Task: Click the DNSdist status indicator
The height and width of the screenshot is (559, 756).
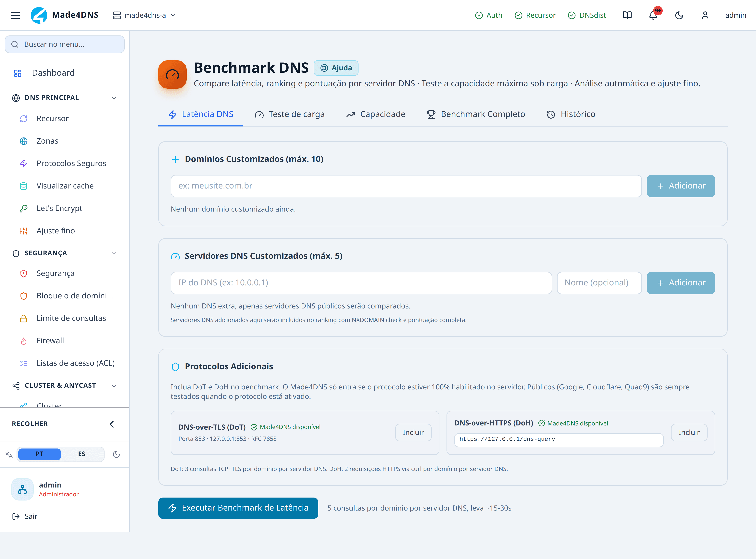Action: (x=587, y=15)
